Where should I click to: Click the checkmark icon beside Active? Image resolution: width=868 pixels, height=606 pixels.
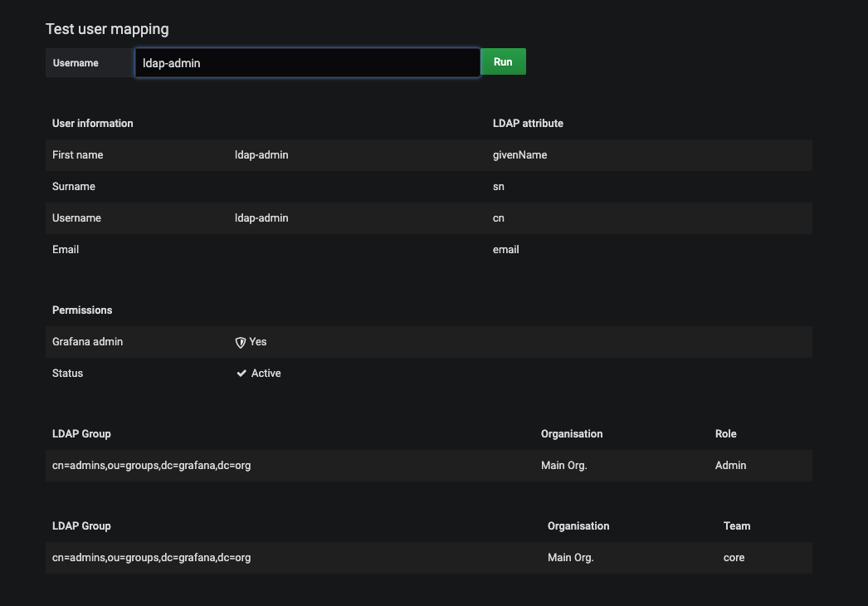241,374
